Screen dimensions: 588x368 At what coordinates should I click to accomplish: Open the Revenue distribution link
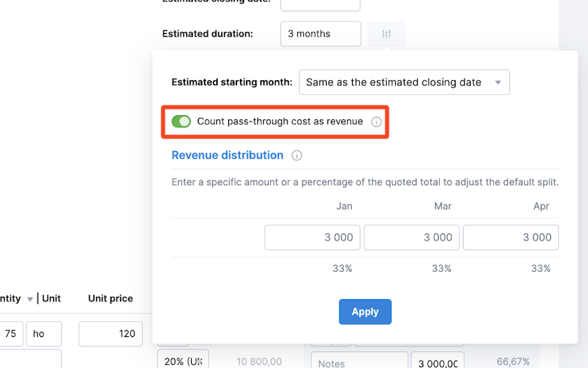pos(227,155)
